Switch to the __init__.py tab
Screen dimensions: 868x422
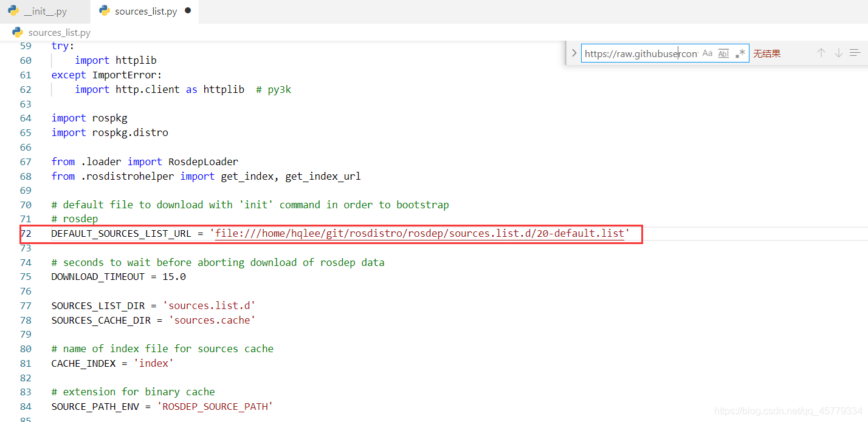pos(46,11)
